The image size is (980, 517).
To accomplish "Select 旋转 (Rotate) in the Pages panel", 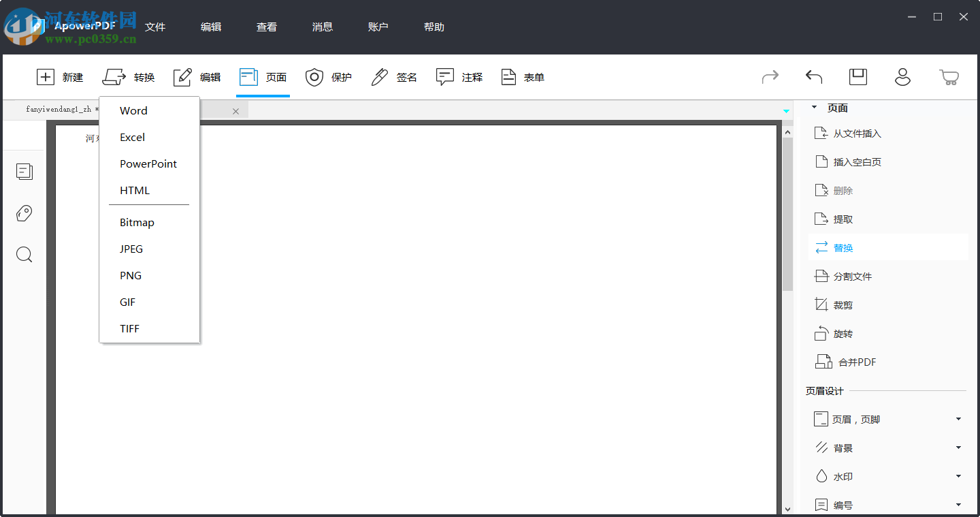I will click(x=843, y=333).
